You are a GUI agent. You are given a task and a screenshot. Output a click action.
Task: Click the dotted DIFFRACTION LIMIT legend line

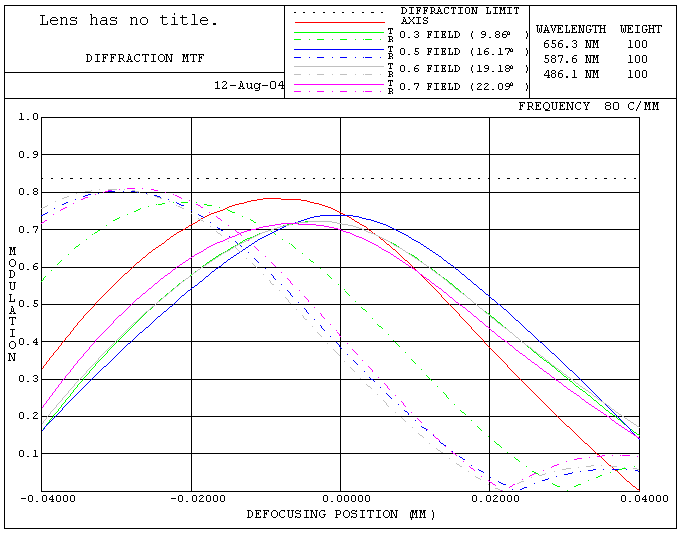tap(340, 13)
